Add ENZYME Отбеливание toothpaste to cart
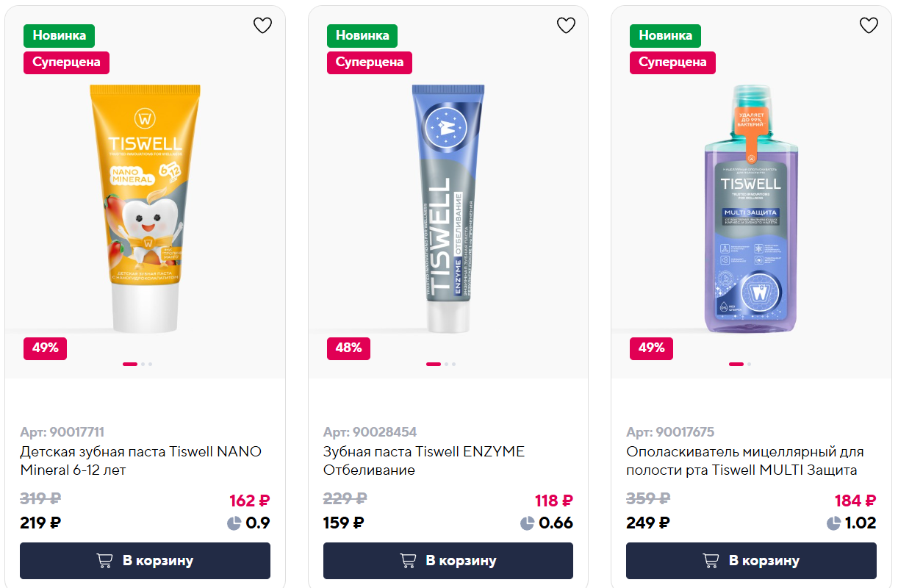The height and width of the screenshot is (588, 898). [x=448, y=561]
